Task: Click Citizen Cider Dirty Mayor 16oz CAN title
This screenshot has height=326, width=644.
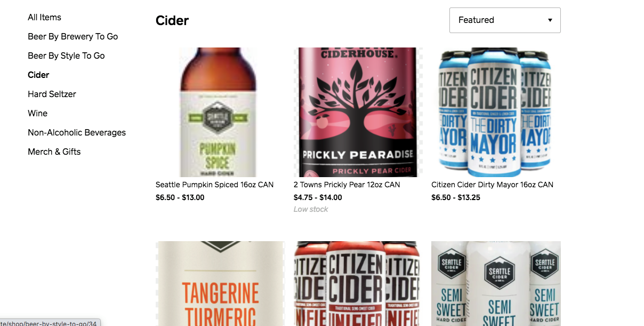Action: coord(492,185)
